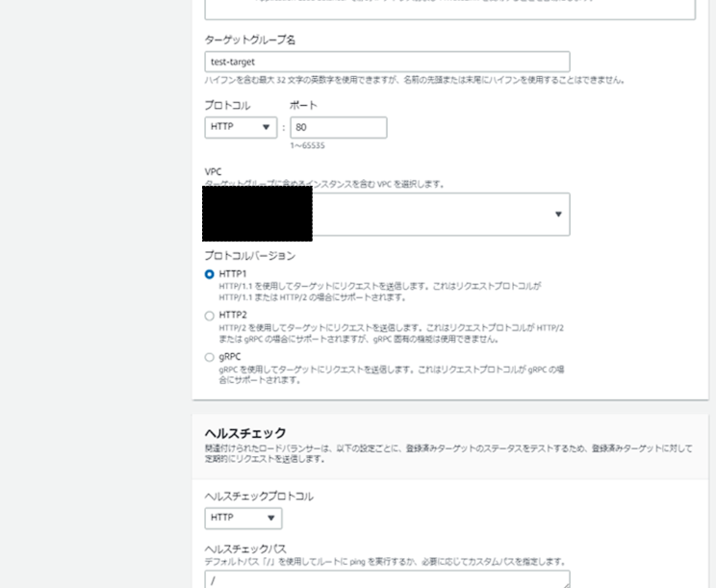Select the gRPC protocol version radio button

(210, 357)
